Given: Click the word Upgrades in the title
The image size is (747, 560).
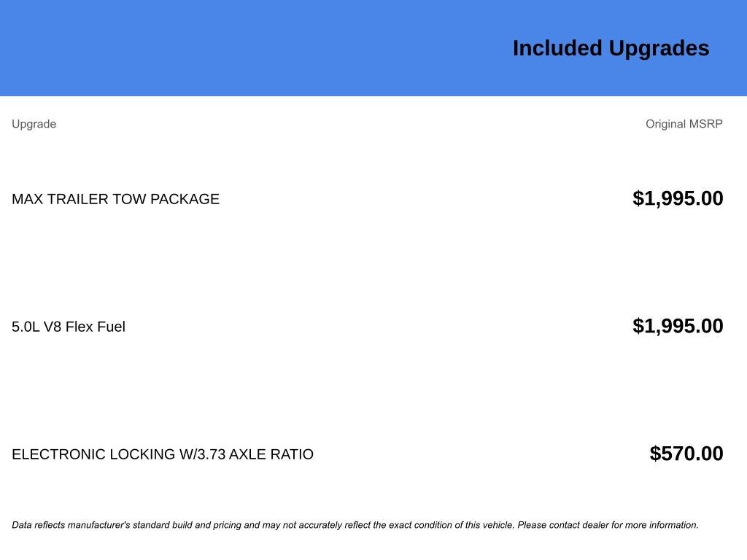Looking at the screenshot, I should tap(659, 49).
